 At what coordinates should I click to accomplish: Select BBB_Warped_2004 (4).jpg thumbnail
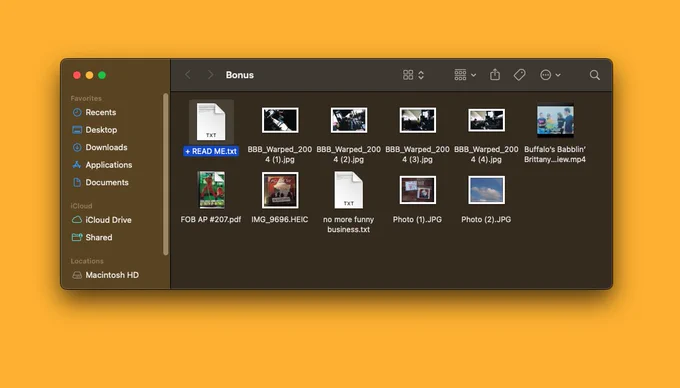486,120
